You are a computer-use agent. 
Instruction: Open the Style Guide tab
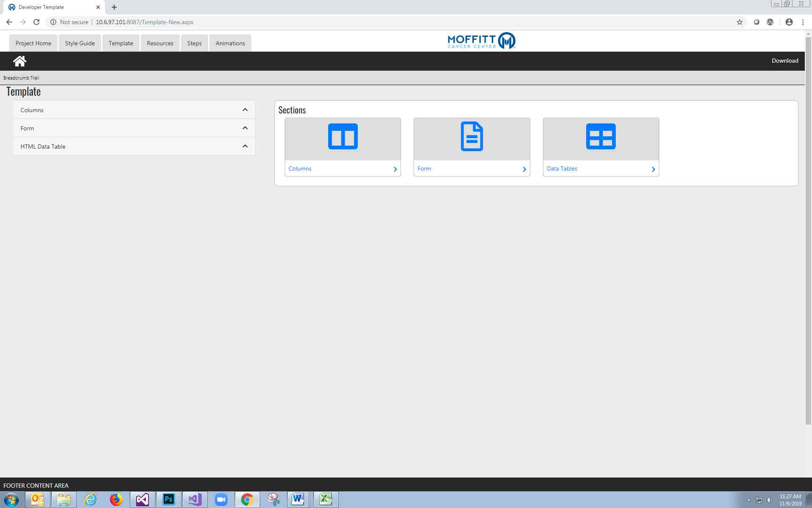tap(80, 43)
